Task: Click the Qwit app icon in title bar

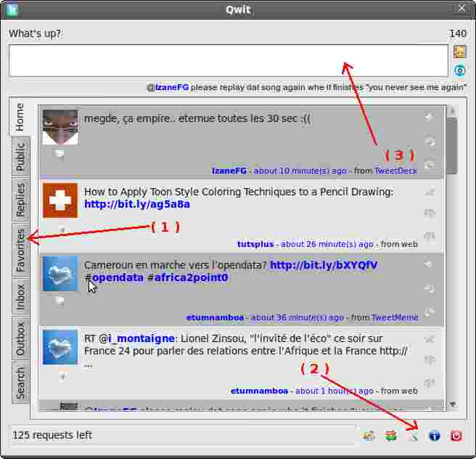Action: point(12,10)
